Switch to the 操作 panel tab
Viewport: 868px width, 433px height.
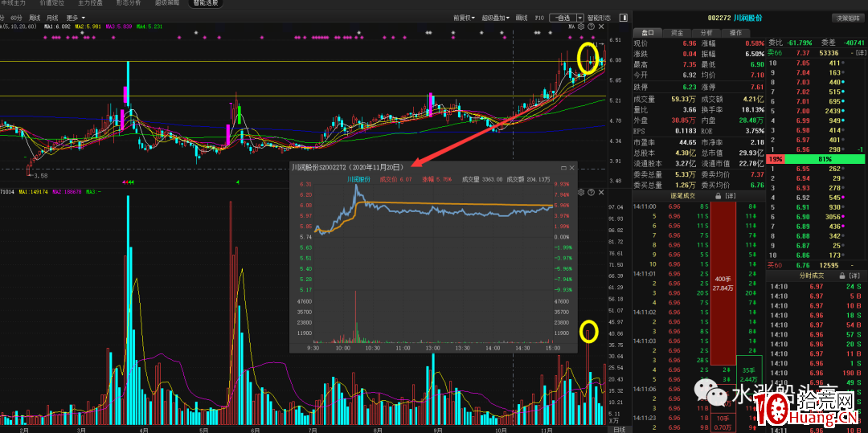coord(735,33)
